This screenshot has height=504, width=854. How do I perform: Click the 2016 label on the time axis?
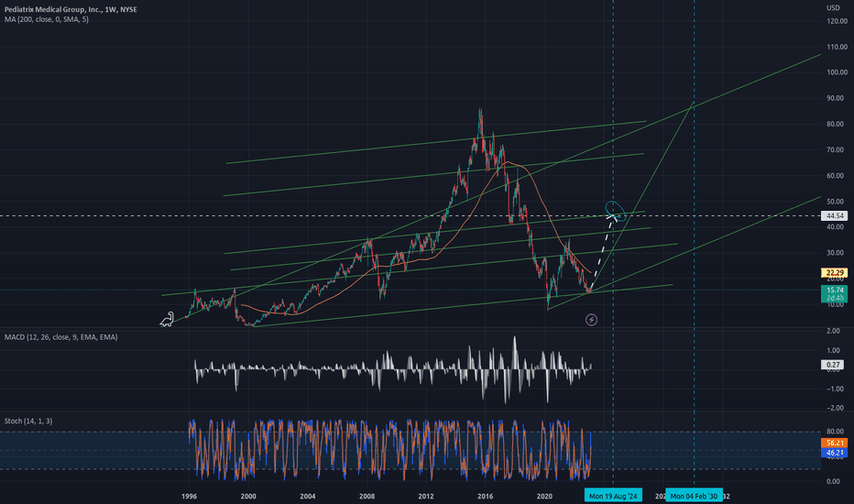tap(486, 497)
